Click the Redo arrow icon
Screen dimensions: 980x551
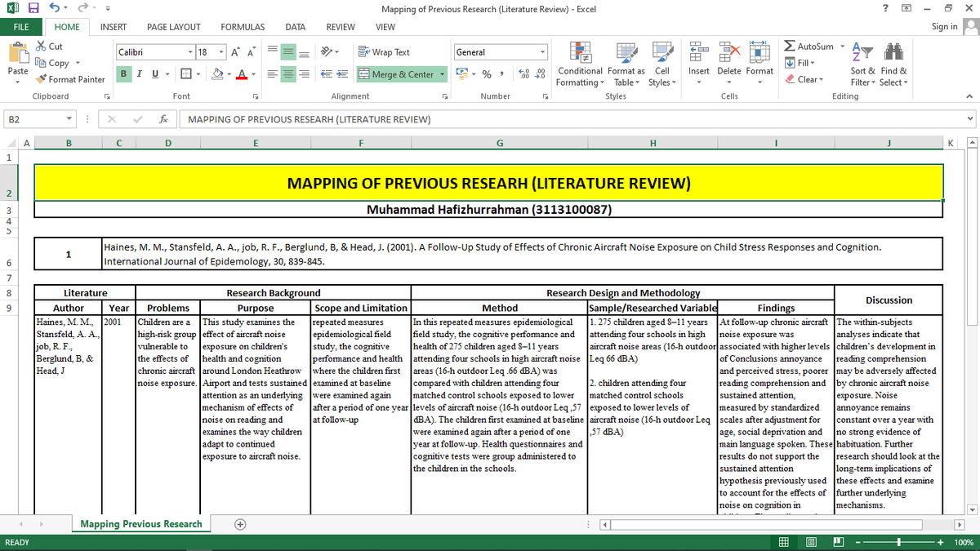(x=84, y=8)
